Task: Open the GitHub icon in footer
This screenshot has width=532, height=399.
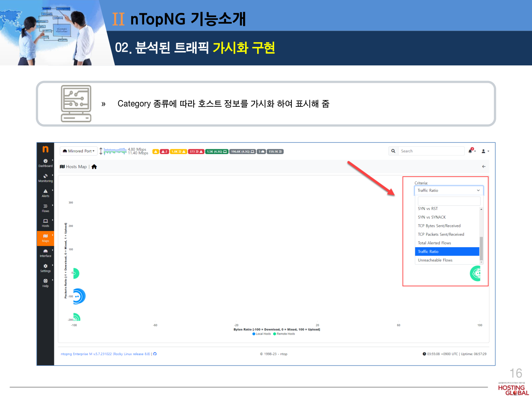Action: [x=155, y=354]
